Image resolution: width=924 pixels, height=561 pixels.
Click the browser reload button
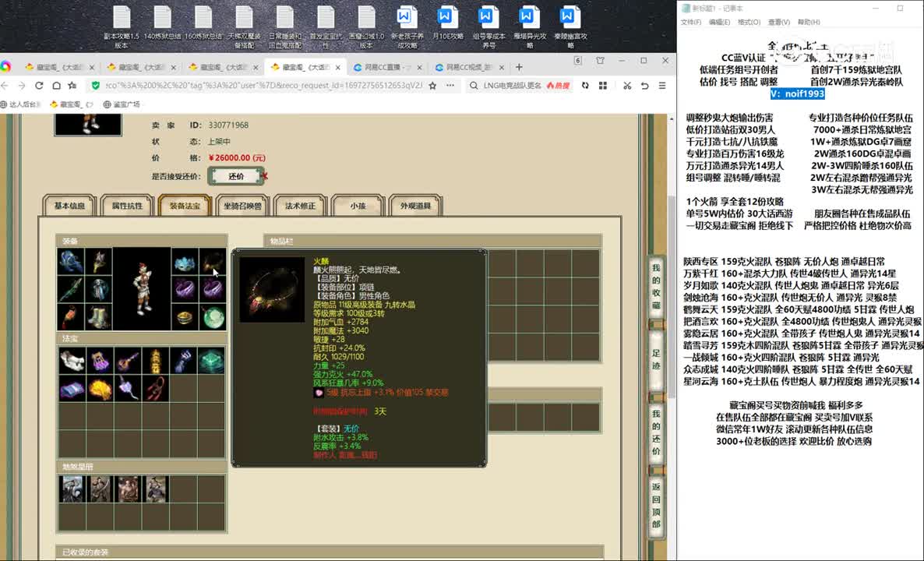[39, 86]
